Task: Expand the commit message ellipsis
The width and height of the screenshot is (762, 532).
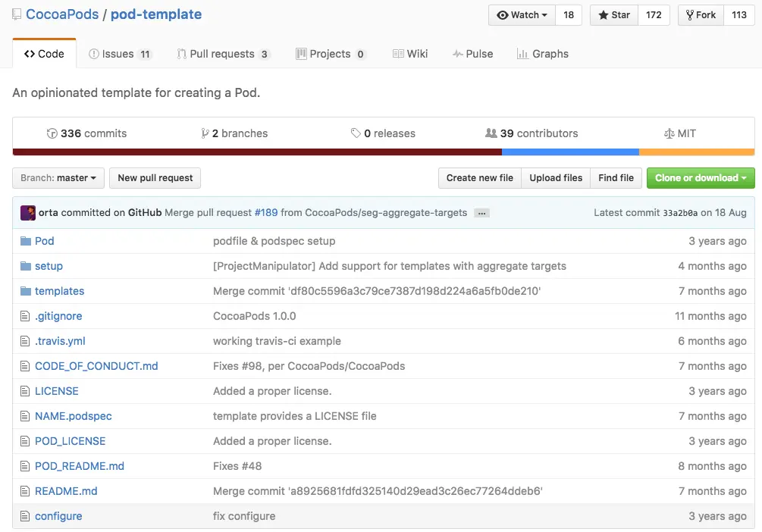Action: 481,213
